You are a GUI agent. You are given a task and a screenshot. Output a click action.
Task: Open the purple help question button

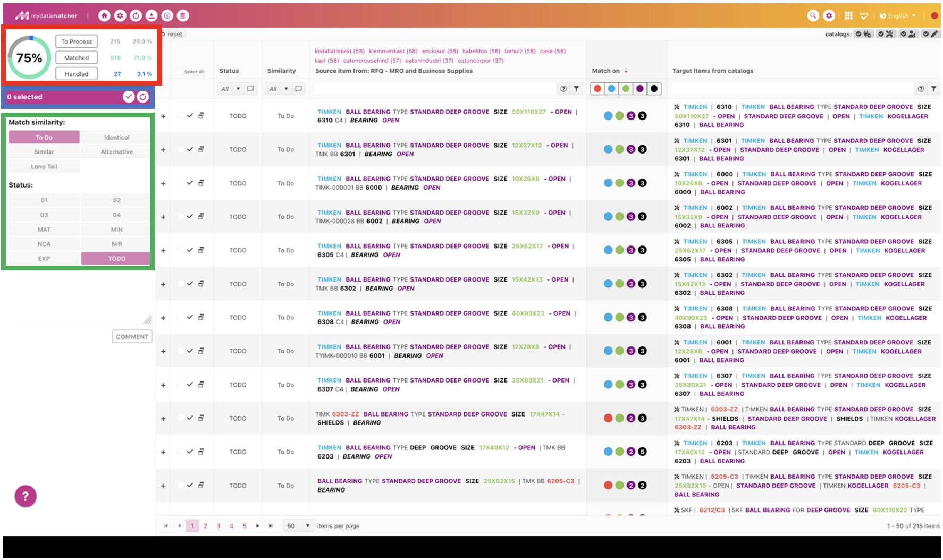click(x=26, y=497)
